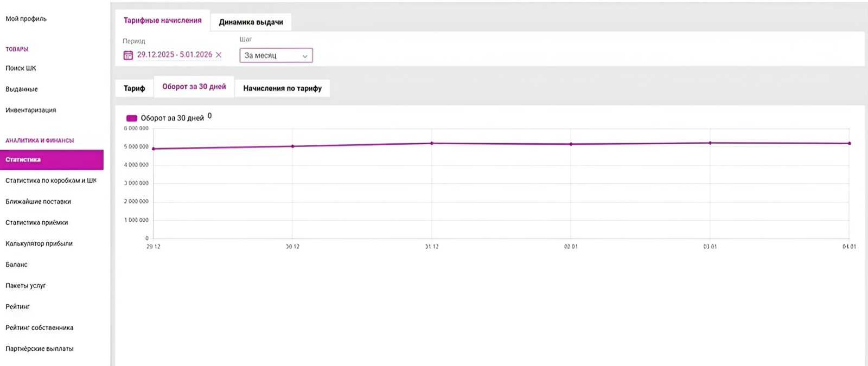Click the 03.01 data point on chart
Viewport: 868px width, 366px height.
coord(710,143)
